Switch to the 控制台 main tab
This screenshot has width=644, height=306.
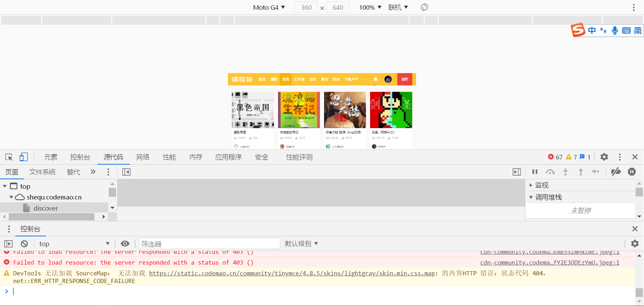pos(80,157)
